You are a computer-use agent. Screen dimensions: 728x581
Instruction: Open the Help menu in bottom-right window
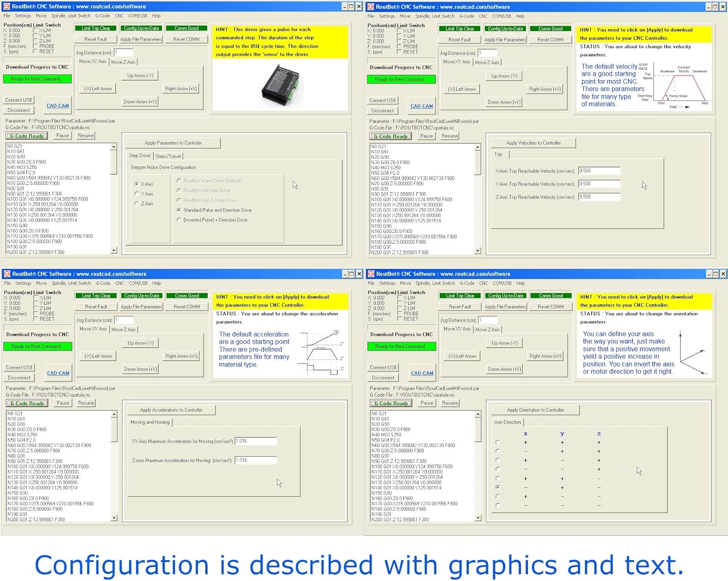[520, 283]
